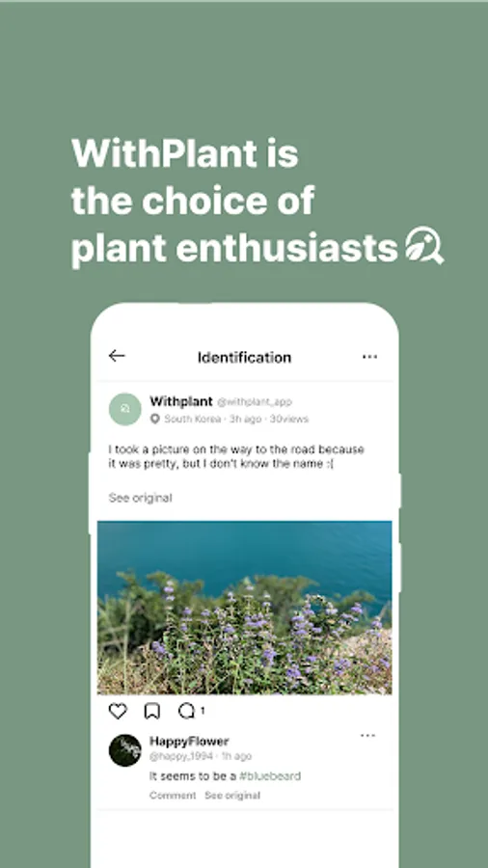
Task: Tap HappyFlower's profile picture
Action: 124,750
